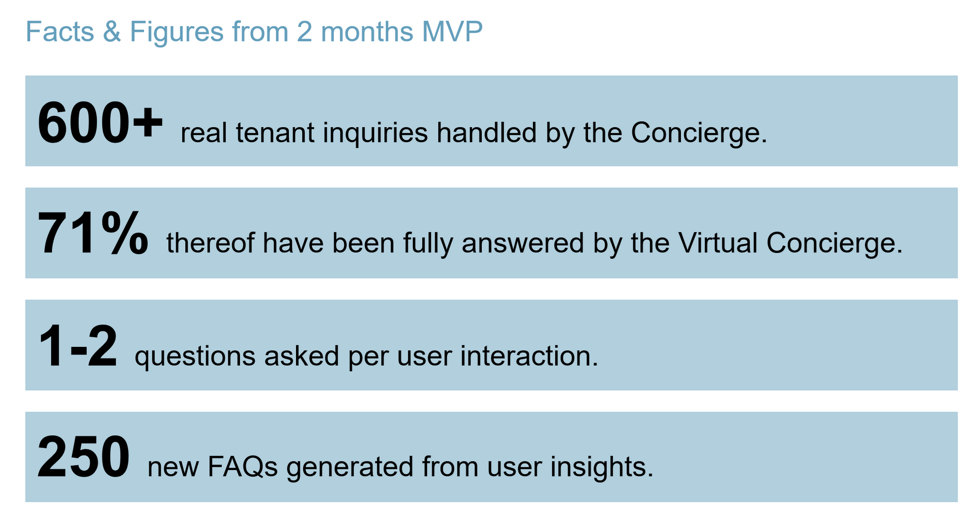Viewport: 980px width, 518px height.
Task: Click the word 'FAQs' in the last box
Action: click(x=242, y=467)
